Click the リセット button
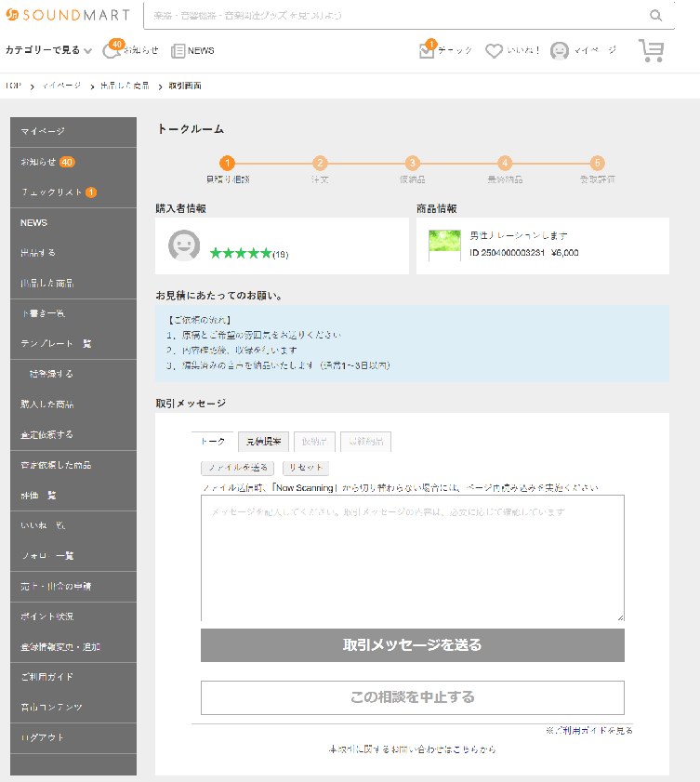This screenshot has height=782, width=700. click(x=305, y=468)
